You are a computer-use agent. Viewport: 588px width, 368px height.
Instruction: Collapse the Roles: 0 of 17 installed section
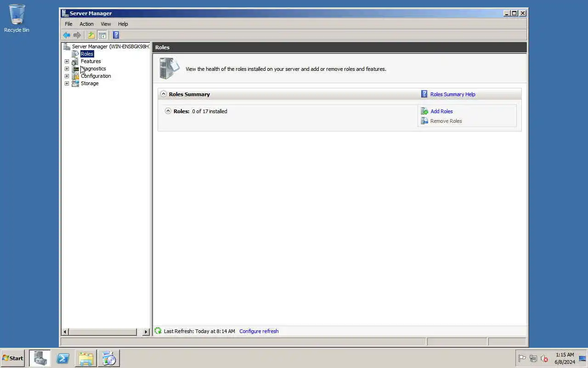tap(168, 111)
